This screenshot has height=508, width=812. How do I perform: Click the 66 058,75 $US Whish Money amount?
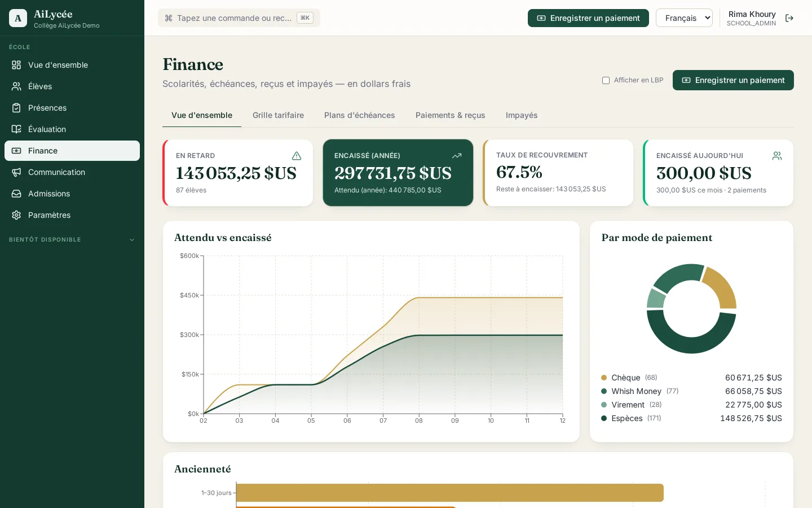(x=753, y=391)
